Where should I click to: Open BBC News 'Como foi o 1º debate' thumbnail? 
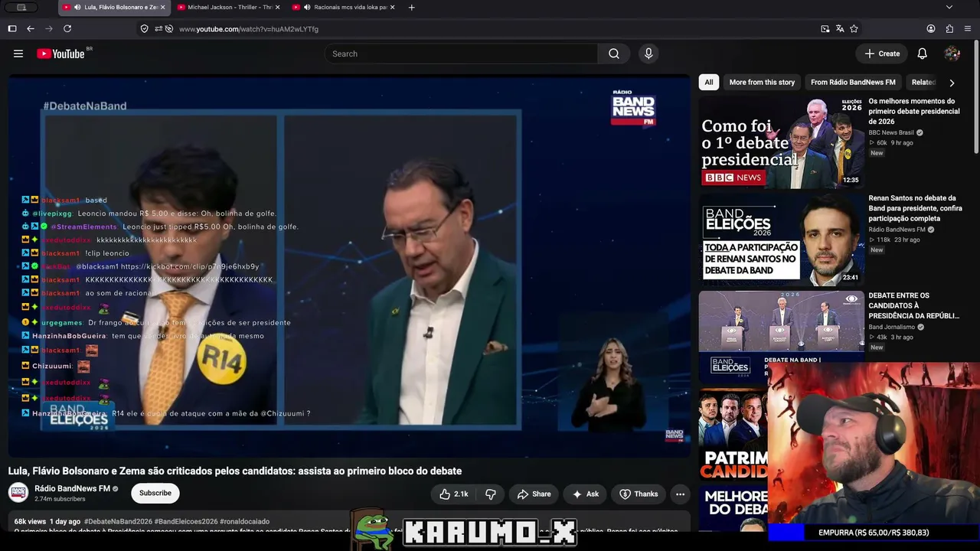pyautogui.click(x=781, y=142)
